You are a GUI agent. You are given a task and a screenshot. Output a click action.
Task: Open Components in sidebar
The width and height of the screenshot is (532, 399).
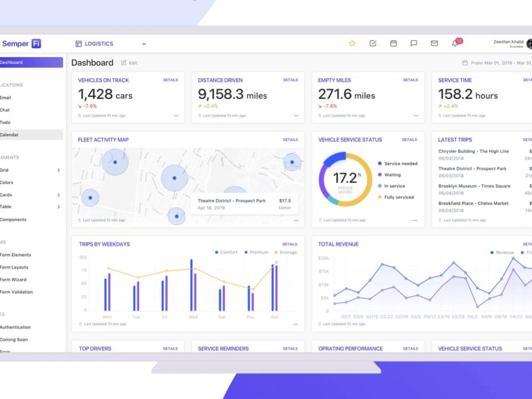coord(13,220)
